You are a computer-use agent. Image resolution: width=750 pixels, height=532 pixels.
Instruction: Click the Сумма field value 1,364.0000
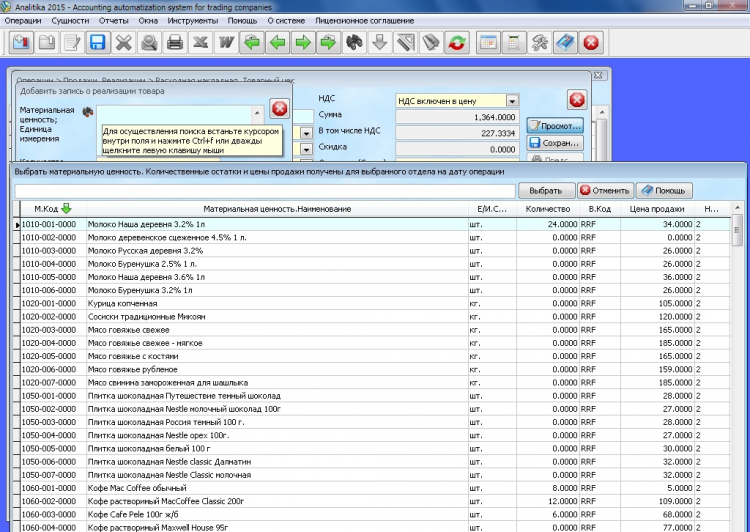457,117
